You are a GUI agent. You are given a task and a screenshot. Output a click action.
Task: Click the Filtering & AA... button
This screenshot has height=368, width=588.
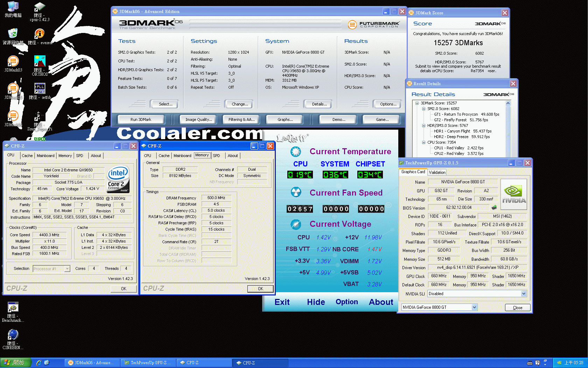241,120
